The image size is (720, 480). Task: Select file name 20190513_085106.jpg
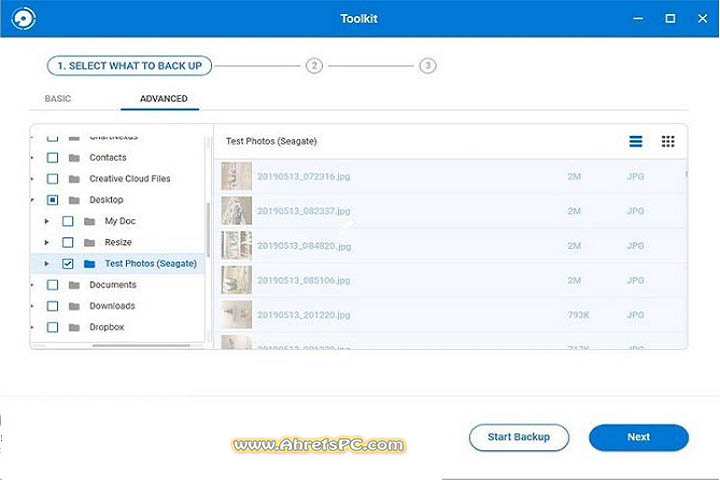pos(304,280)
